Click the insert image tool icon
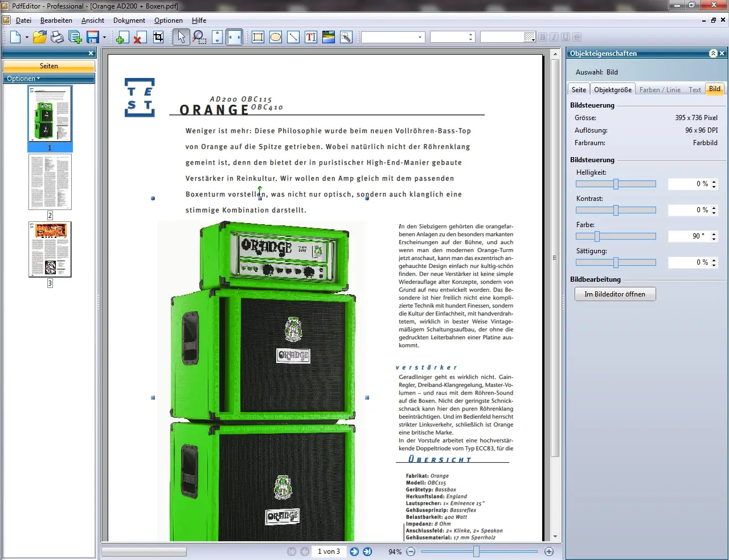Screen dimensions: 729x560 [329, 38]
